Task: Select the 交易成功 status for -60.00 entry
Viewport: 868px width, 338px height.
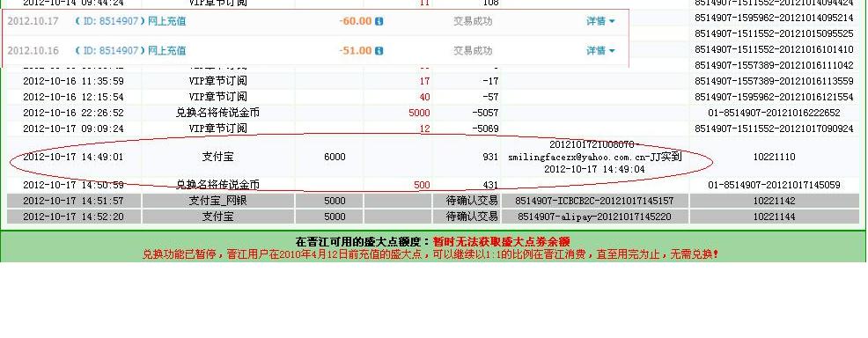Action: (473, 22)
